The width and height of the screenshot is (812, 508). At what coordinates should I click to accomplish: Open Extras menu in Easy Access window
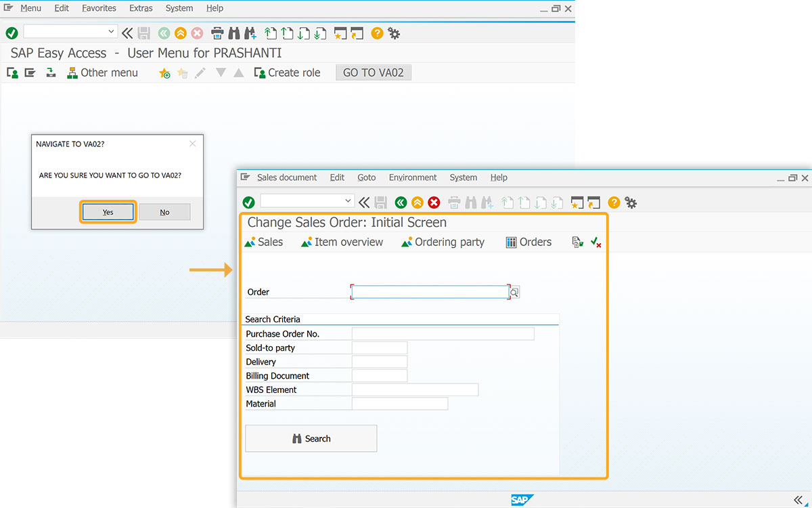coord(141,8)
